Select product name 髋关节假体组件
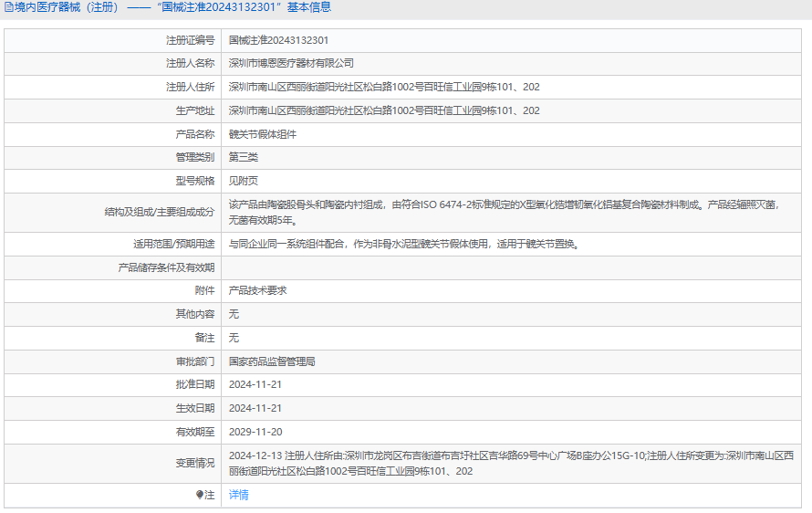The height and width of the screenshot is (513, 812). 263,135
